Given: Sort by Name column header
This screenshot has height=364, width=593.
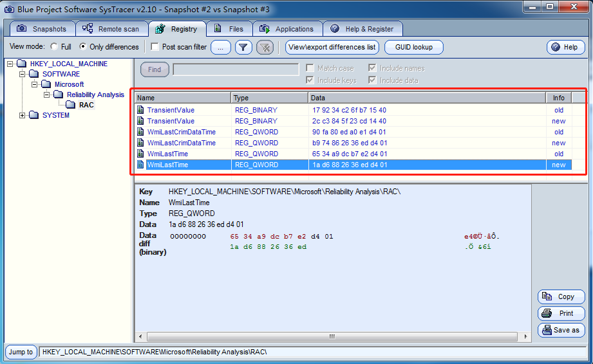Looking at the screenshot, I should click(x=183, y=98).
